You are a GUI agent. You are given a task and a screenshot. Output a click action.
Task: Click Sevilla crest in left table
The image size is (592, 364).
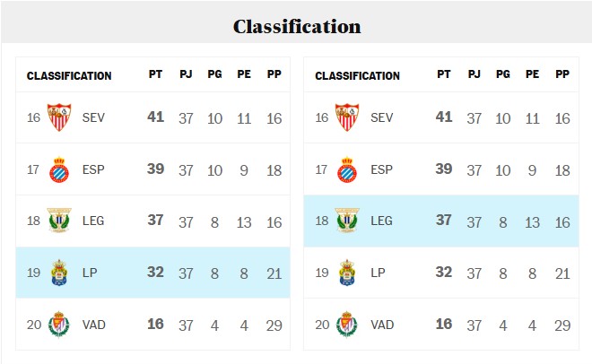coord(59,117)
